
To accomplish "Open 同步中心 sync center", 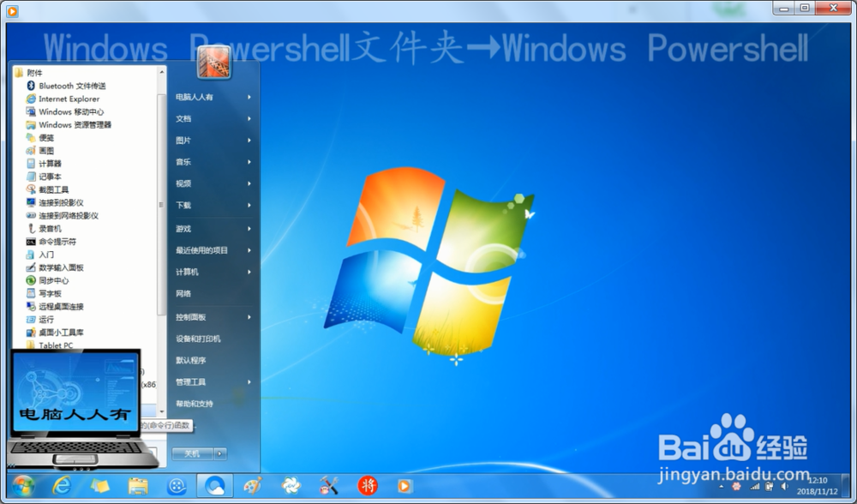I will [47, 280].
